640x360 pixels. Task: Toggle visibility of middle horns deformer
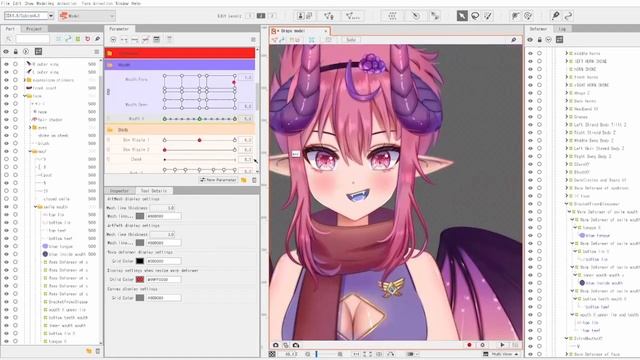(x=530, y=53)
